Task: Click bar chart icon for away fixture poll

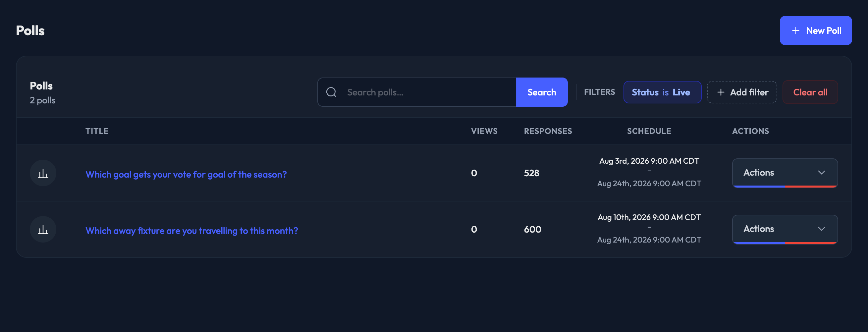Action: coord(43,229)
